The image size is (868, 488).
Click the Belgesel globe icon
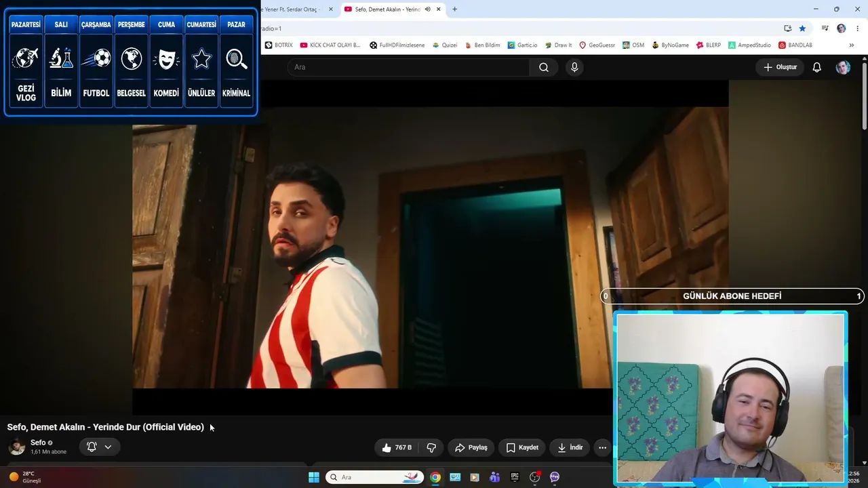(132, 58)
